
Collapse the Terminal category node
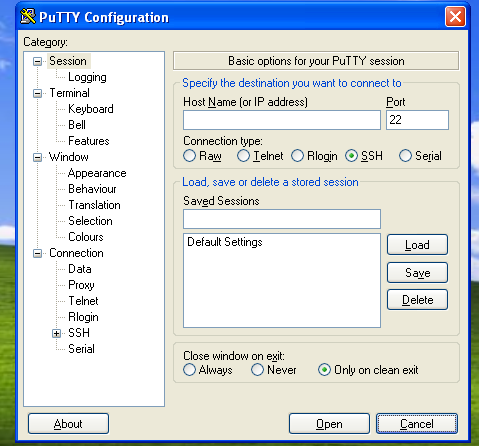click(37, 93)
